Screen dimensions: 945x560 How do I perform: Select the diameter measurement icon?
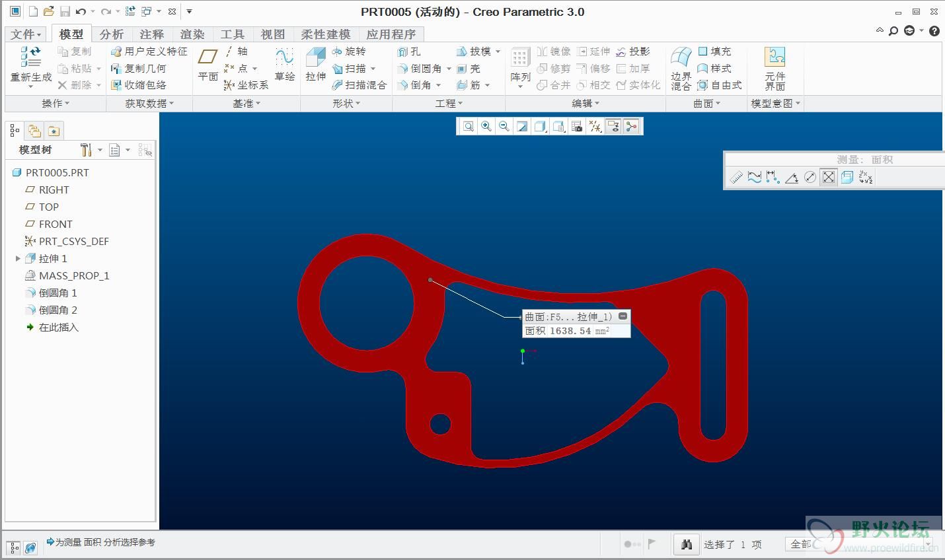pos(810,178)
